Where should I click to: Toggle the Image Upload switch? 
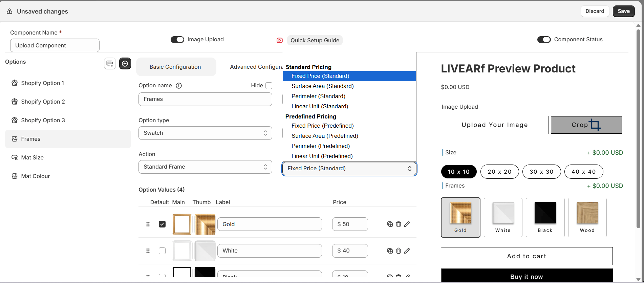[177, 40]
